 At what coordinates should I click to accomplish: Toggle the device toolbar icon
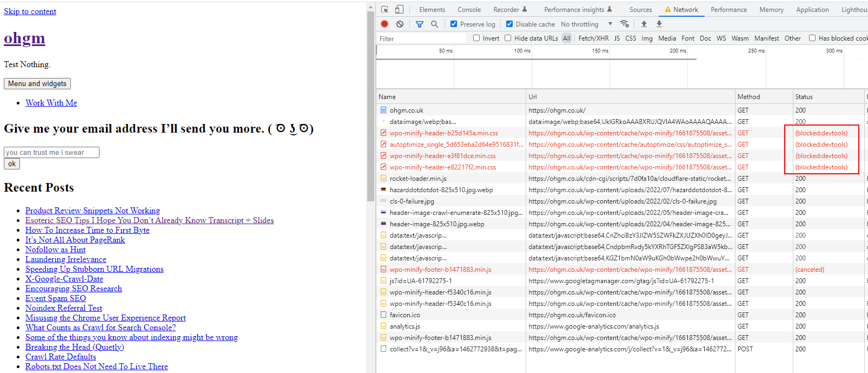[399, 10]
